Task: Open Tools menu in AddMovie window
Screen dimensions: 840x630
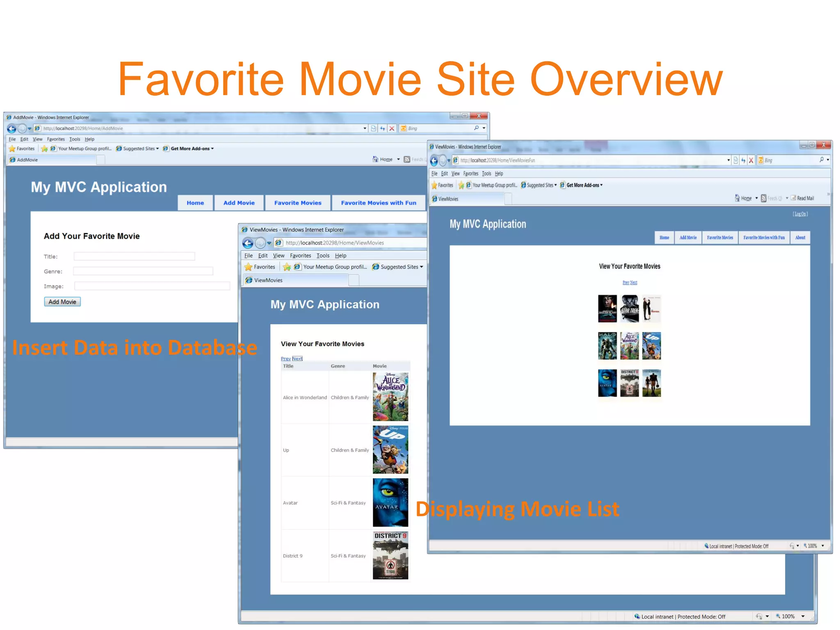Action: [x=75, y=139]
